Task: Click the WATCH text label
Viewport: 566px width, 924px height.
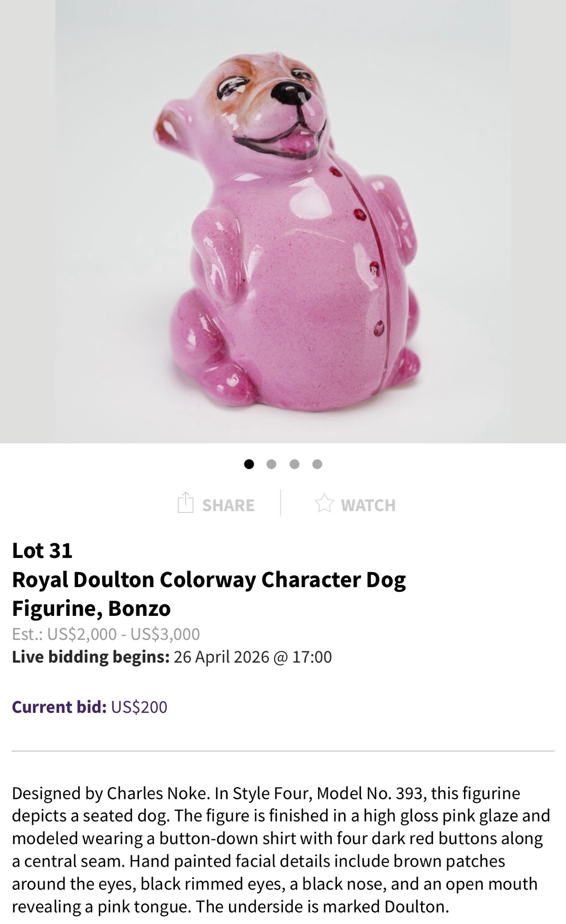Action: pos(368,505)
